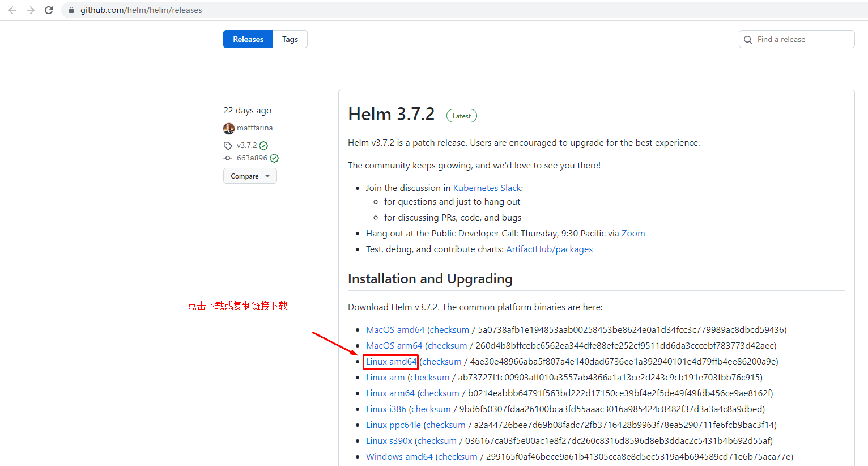Open the Helm 3.7.2 release title
This screenshot has width=868, height=466.
click(x=392, y=114)
